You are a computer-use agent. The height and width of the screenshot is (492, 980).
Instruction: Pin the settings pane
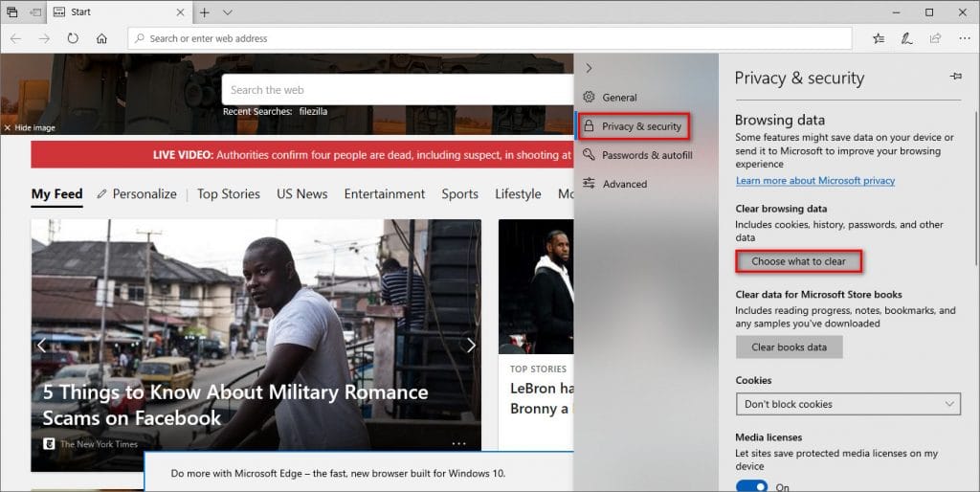956,77
